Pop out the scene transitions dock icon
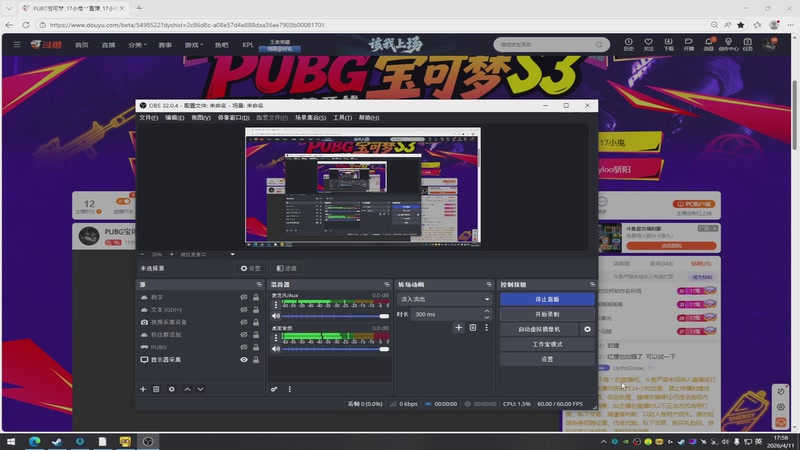This screenshot has height=450, width=800. pos(489,284)
